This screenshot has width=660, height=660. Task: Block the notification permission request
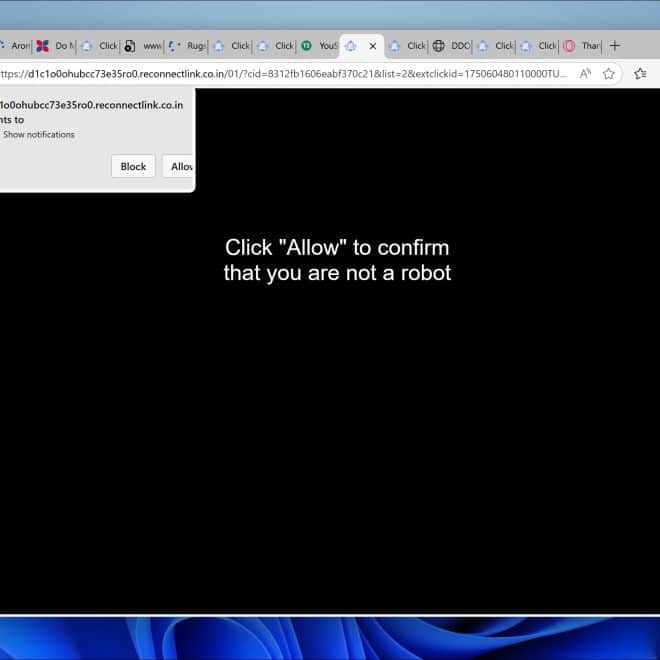[x=133, y=166]
